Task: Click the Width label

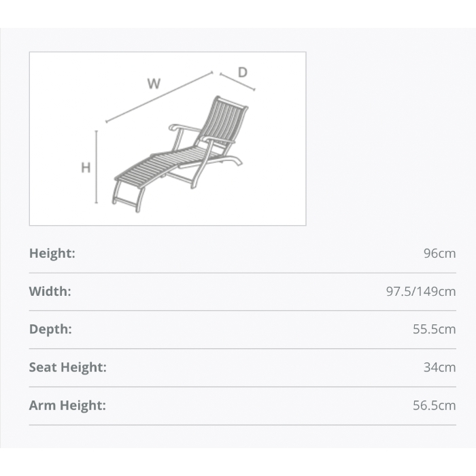Action: click(x=50, y=292)
